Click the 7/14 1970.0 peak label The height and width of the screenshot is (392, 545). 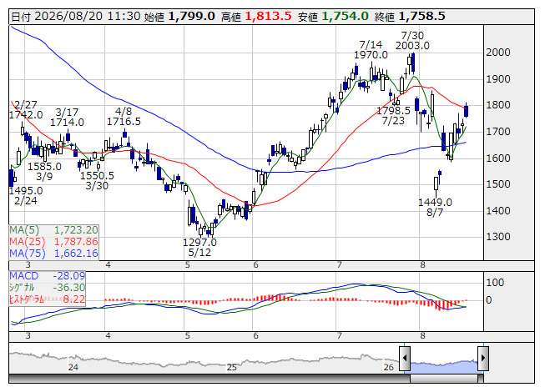tap(371, 50)
